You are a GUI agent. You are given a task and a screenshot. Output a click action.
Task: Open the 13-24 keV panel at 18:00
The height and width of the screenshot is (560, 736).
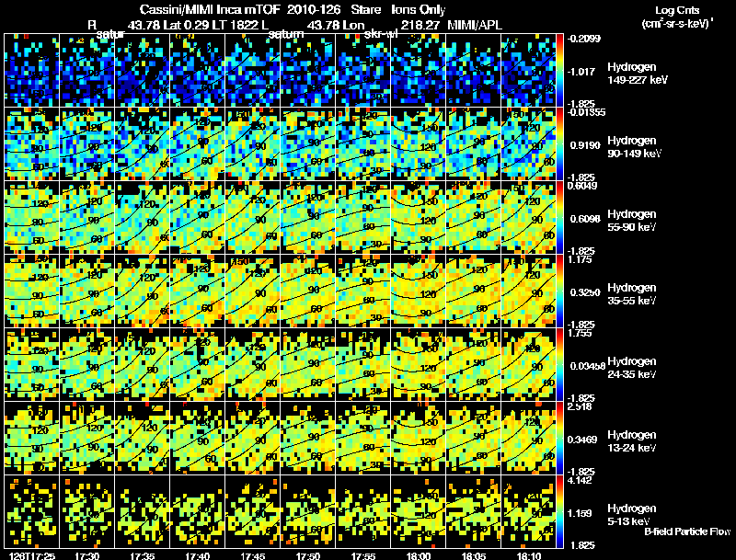(x=419, y=439)
